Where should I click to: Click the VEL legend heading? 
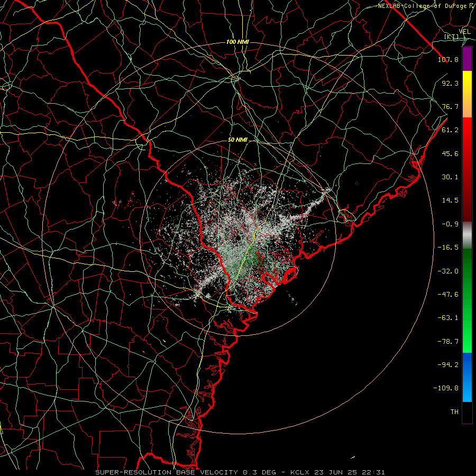click(464, 32)
